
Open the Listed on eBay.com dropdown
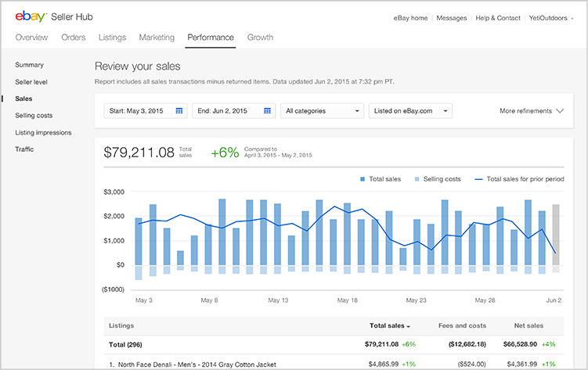pos(410,111)
